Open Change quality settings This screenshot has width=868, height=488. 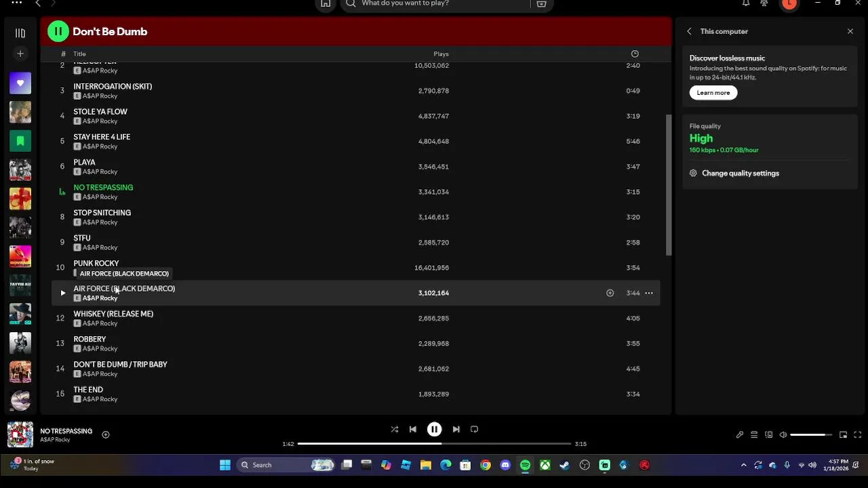tap(741, 174)
